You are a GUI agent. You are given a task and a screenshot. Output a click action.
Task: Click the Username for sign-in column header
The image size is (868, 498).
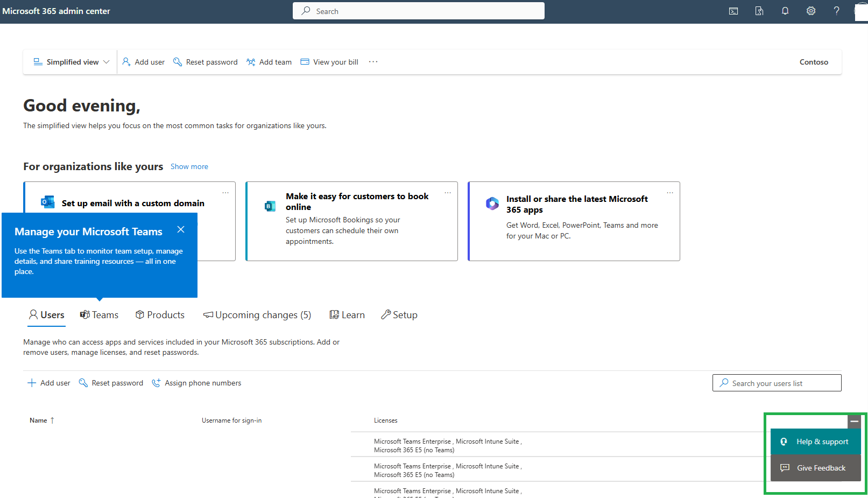pyautogui.click(x=232, y=420)
